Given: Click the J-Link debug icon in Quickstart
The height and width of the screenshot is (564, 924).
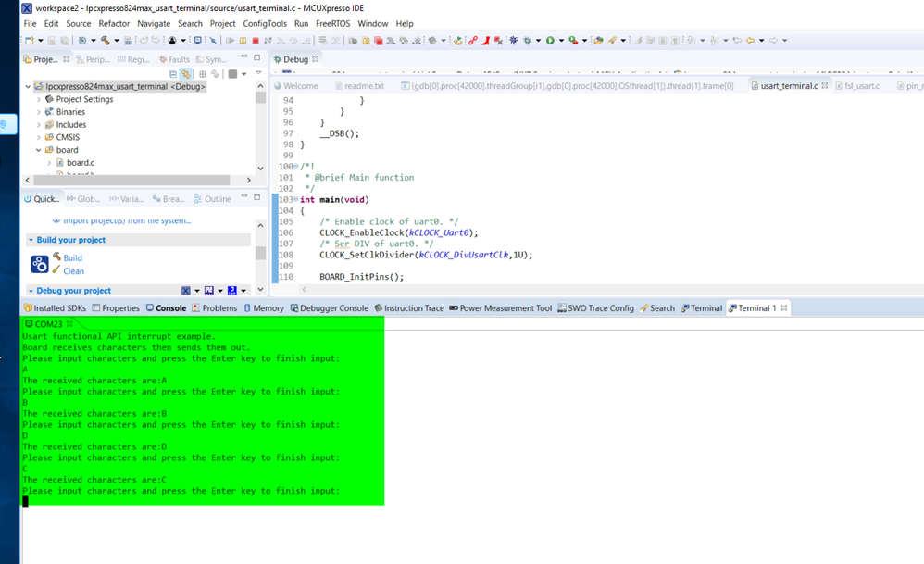Looking at the screenshot, I should pyautogui.click(x=231, y=291).
